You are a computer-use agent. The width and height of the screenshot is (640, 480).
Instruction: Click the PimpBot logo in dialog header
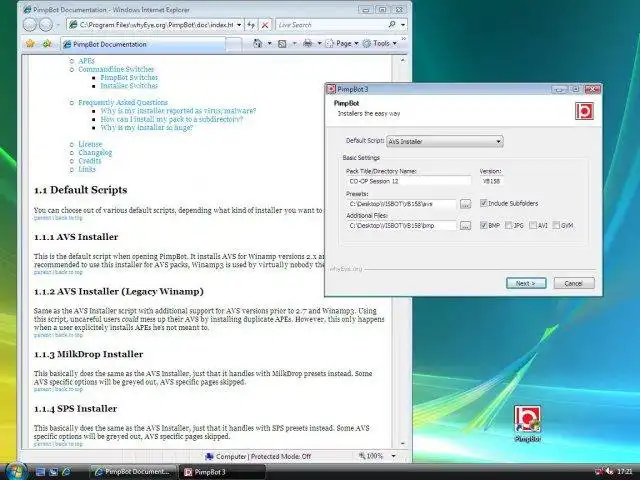coord(584,111)
